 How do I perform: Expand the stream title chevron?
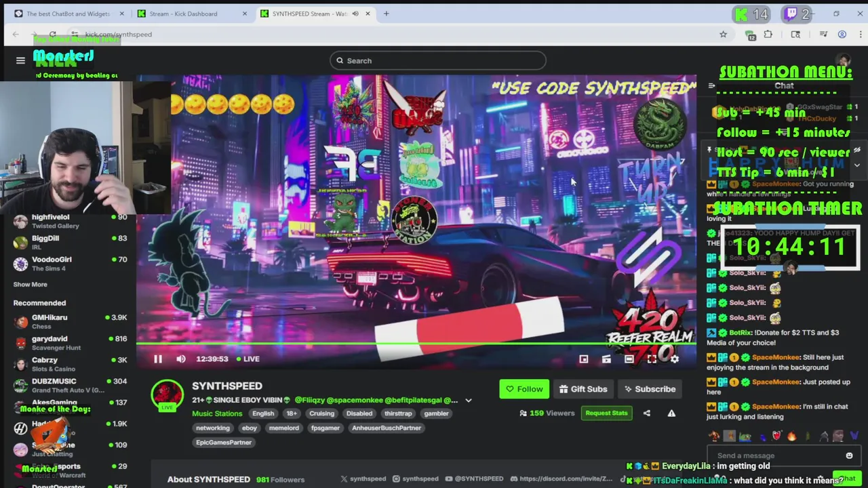[468, 401]
